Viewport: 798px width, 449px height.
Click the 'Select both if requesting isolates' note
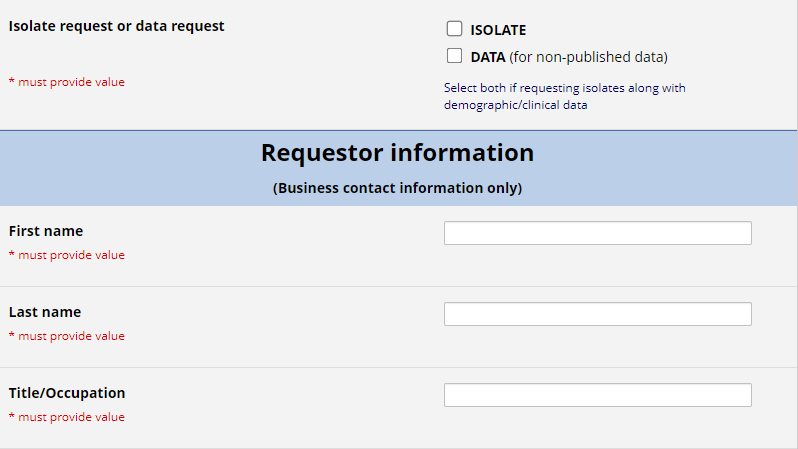coord(564,88)
